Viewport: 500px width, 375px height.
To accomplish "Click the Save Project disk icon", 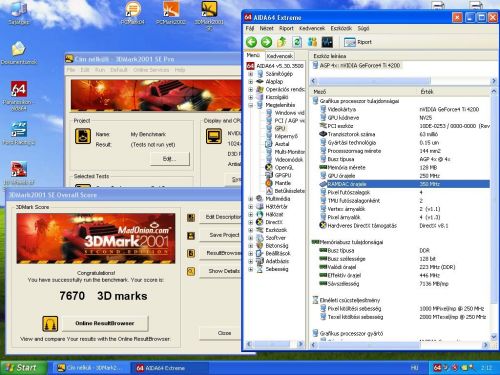I will pos(191,236).
